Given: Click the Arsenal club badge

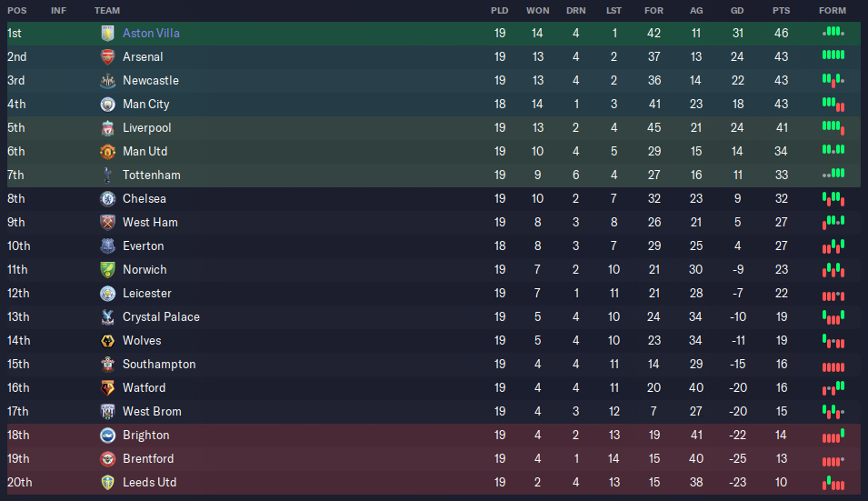Looking at the screenshot, I should point(107,56).
